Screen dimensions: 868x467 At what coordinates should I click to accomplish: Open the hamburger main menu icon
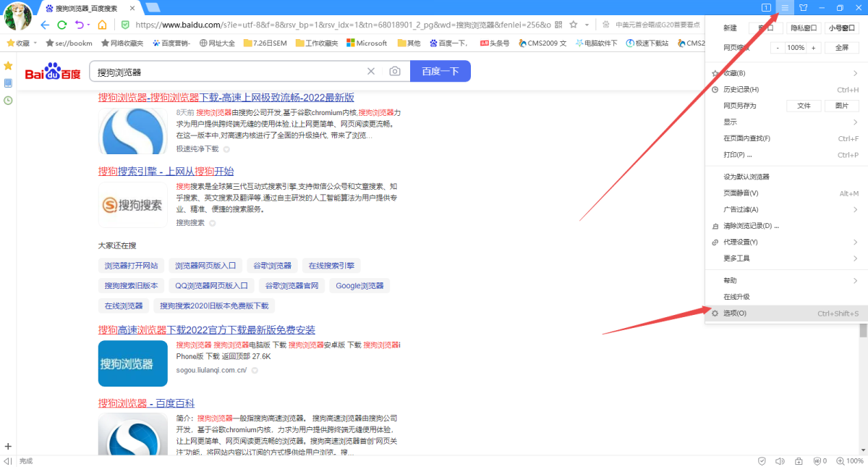[785, 7]
